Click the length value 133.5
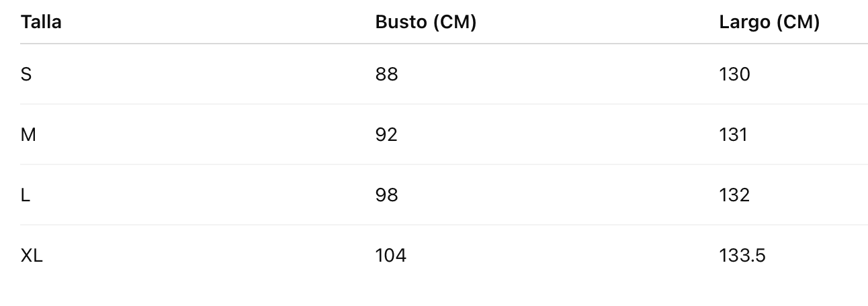The width and height of the screenshot is (868, 306). 742,256
